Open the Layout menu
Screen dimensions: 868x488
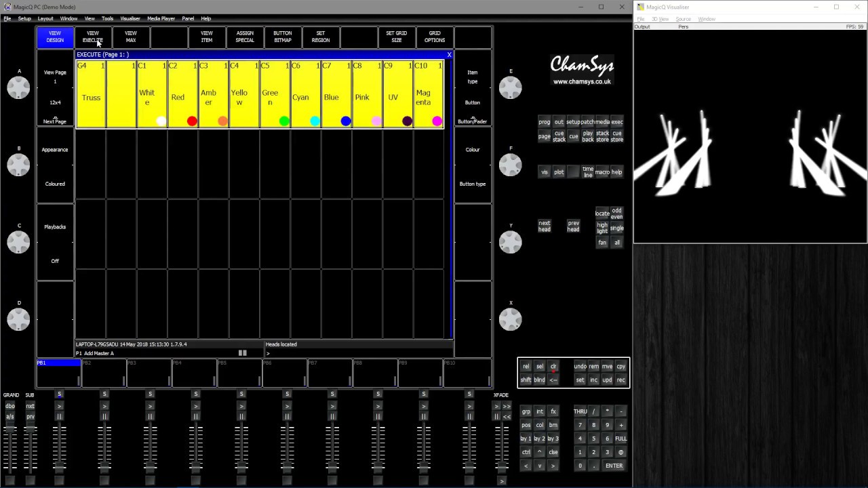[45, 18]
